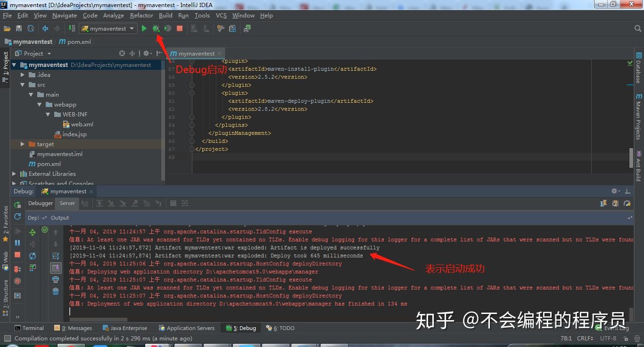Take a thread dump with the camera icon
The height and width of the screenshot is (347, 644).
point(17,296)
